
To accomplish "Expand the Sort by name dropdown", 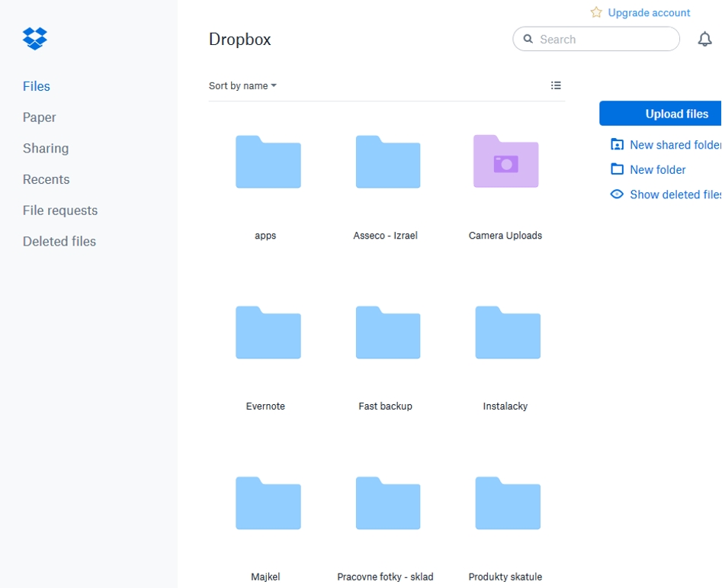I will tap(242, 86).
